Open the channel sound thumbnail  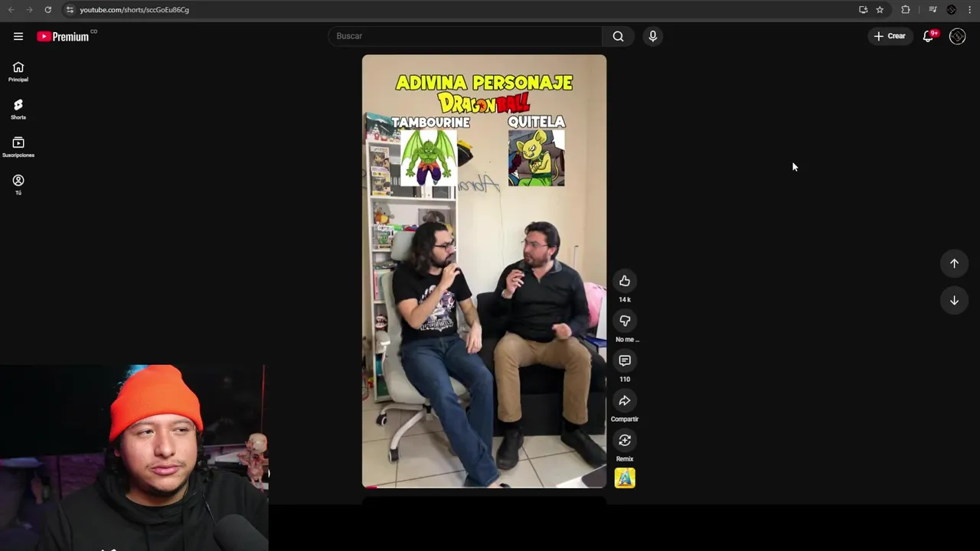[625, 478]
